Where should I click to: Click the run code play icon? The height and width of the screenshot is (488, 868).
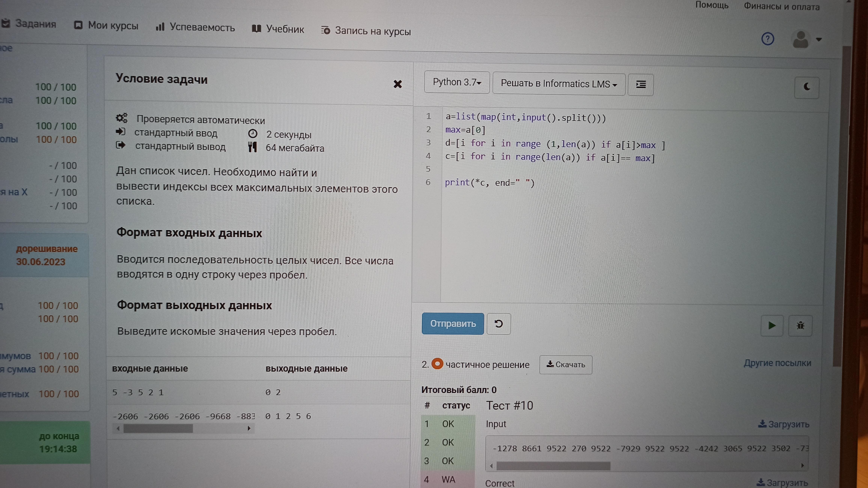click(x=772, y=326)
